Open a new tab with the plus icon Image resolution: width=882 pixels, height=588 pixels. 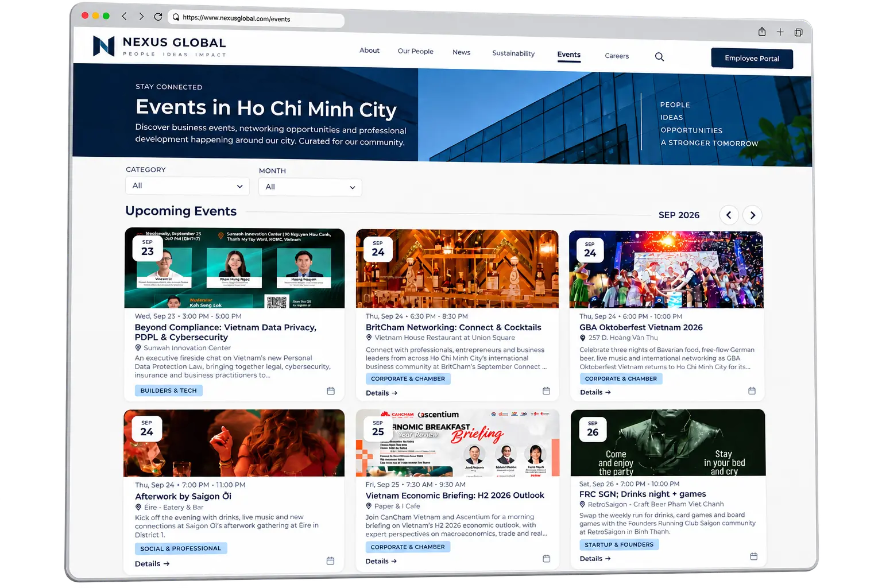click(780, 32)
